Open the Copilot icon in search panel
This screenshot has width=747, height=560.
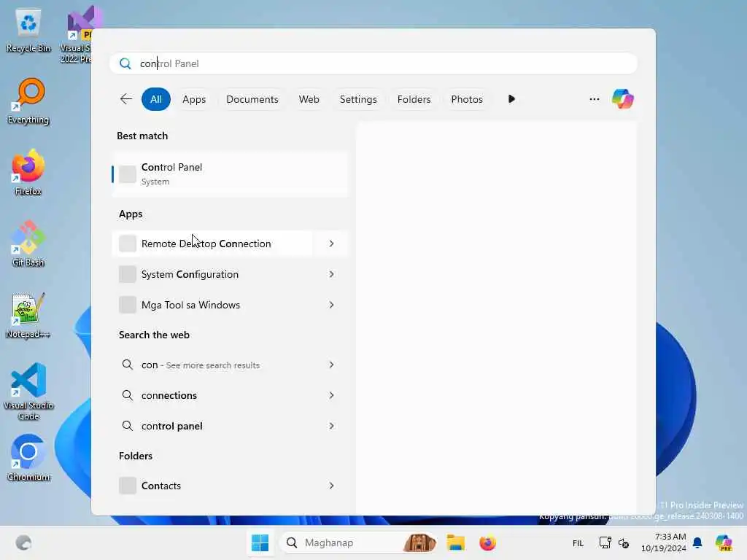coord(623,99)
